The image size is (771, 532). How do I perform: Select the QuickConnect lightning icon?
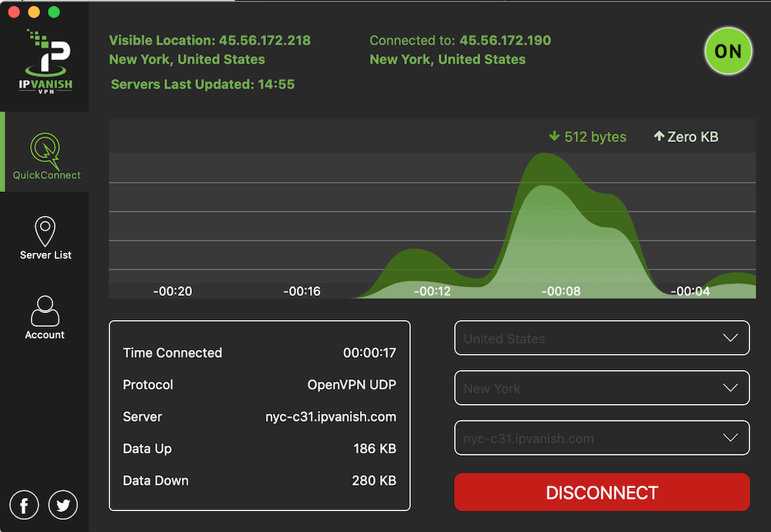tap(45, 150)
